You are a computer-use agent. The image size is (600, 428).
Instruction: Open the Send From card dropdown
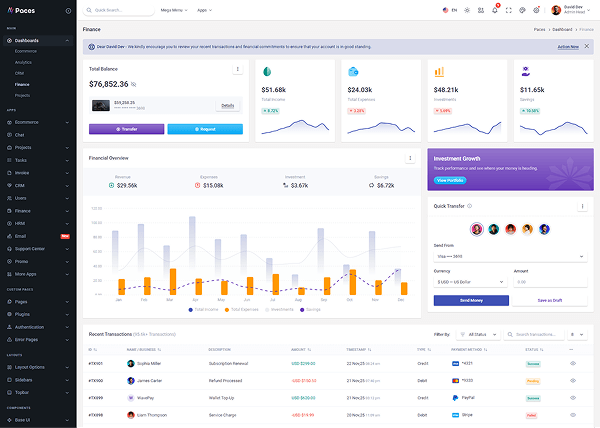tap(510, 256)
